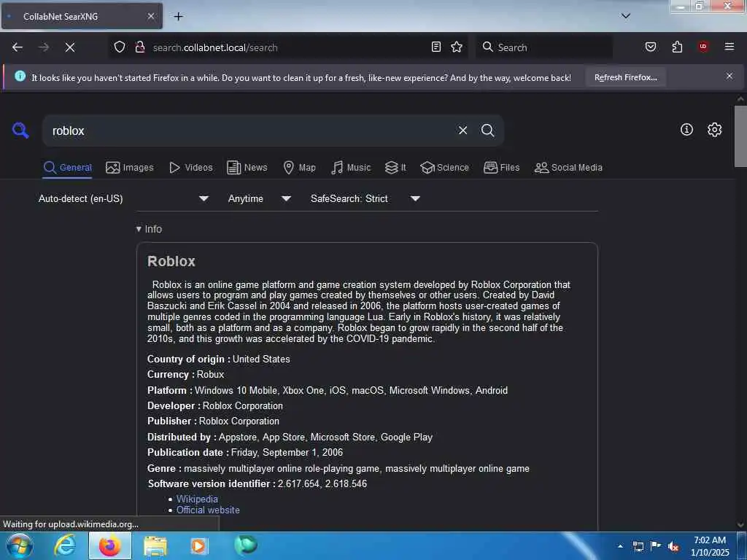Open the green round taskbar app icon
The height and width of the screenshot is (560, 747).
tap(246, 545)
